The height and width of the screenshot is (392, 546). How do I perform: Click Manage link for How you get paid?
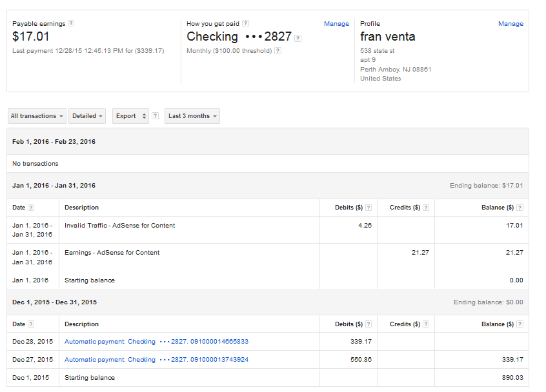click(x=336, y=24)
